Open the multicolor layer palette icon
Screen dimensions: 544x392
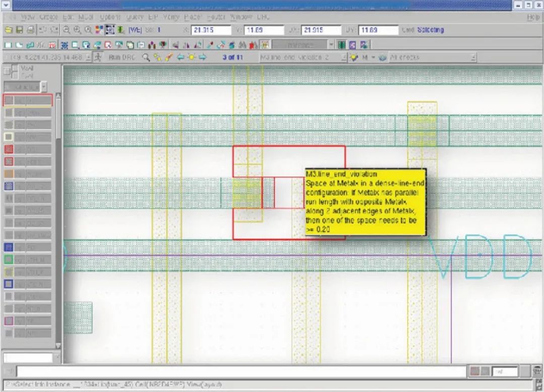(99, 30)
